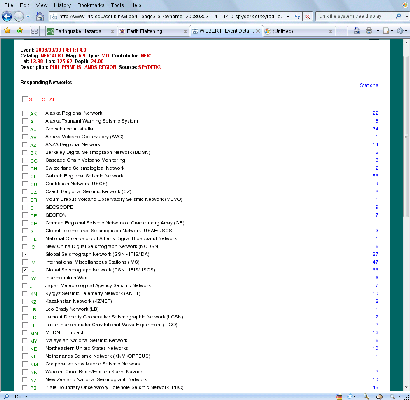This screenshot has width=410, height=400.
Task: Open the quick tabs icon left of tabs
Action: [35, 31]
